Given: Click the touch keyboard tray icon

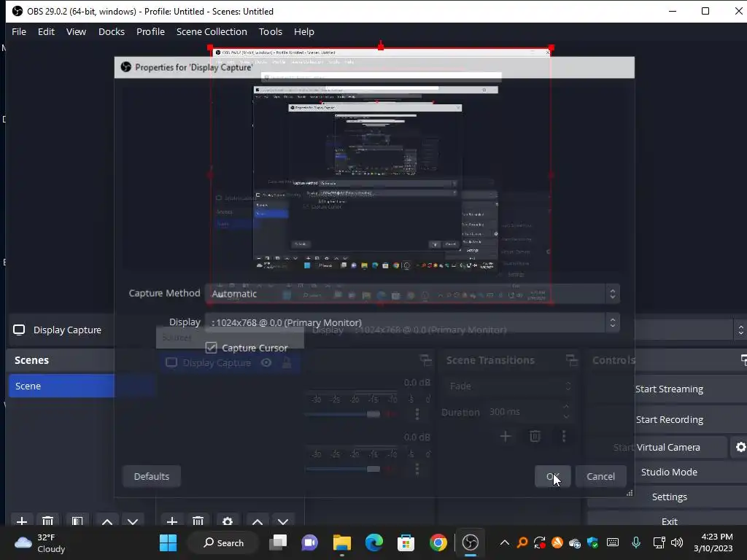Looking at the screenshot, I should [x=613, y=542].
